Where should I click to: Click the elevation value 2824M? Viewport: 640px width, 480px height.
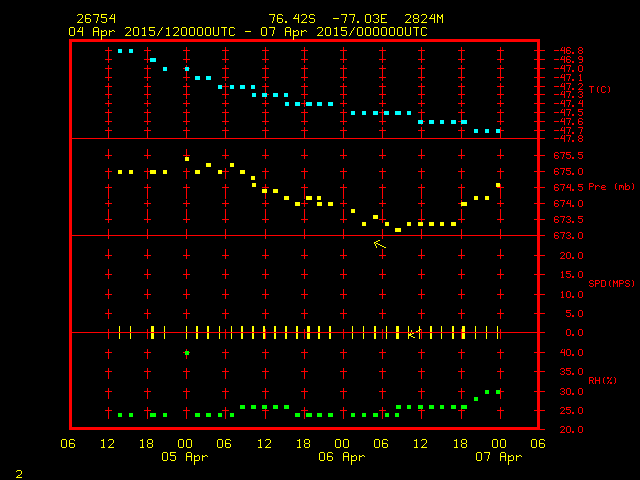tap(424, 19)
